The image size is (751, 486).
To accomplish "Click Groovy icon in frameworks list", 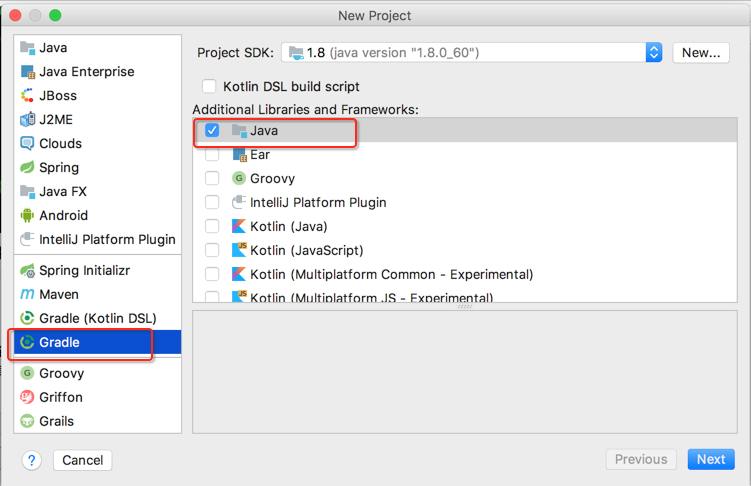I will (239, 178).
